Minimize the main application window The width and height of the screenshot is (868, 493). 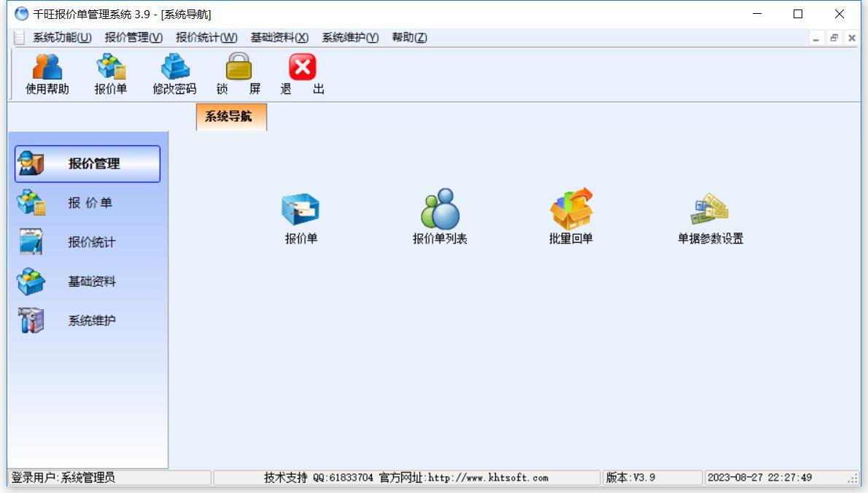pos(757,14)
